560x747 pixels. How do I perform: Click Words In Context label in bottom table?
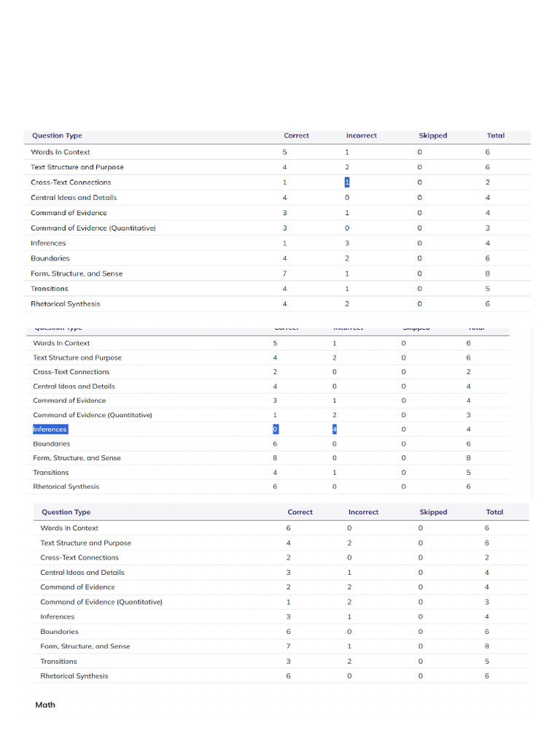coord(69,528)
